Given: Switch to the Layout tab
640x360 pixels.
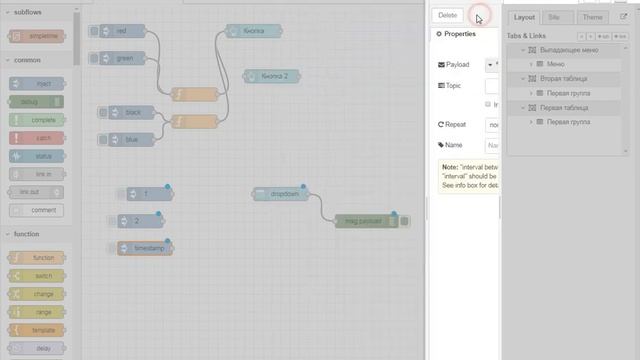Looking at the screenshot, I should pyautogui.click(x=524, y=17).
